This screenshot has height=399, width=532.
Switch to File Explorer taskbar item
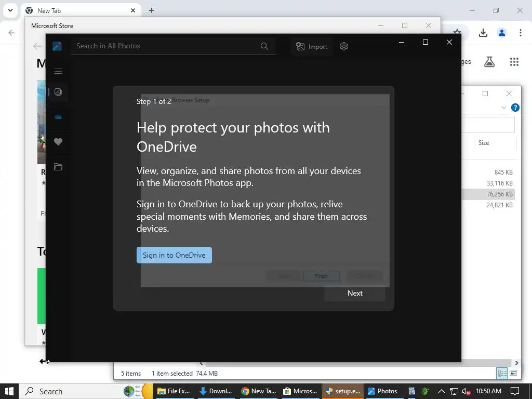174,391
